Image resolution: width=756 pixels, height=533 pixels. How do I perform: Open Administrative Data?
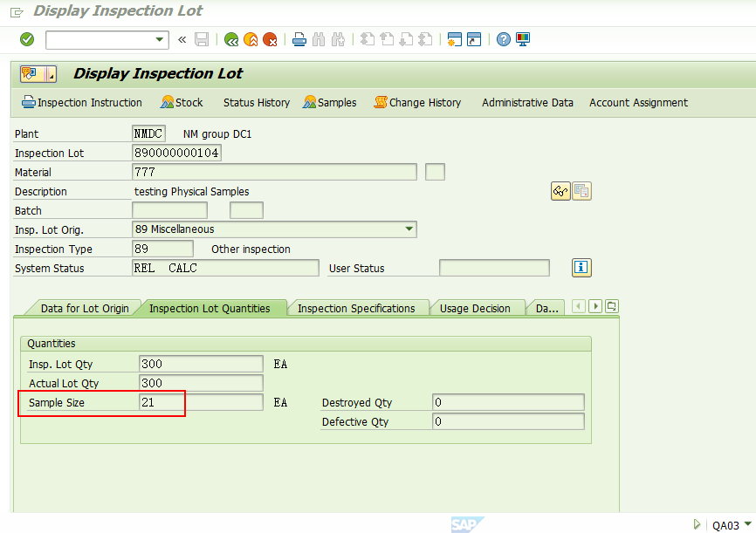click(x=527, y=103)
